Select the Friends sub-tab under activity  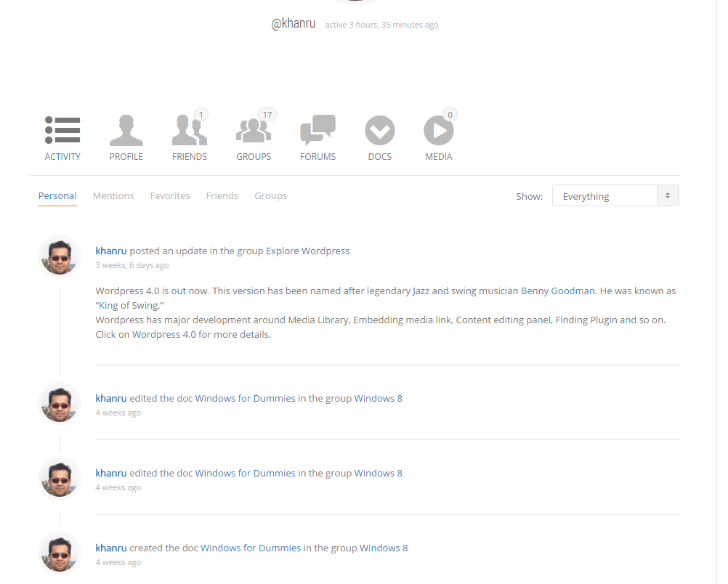point(222,195)
